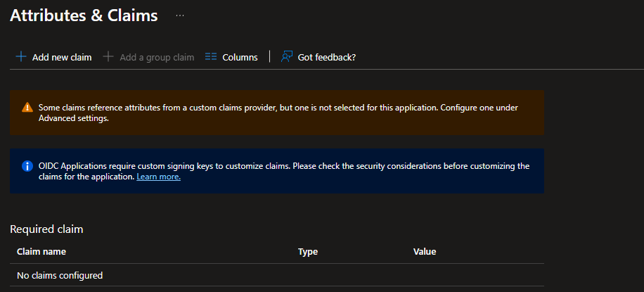This screenshot has width=644, height=292.
Task: Open the ellipsis more options menu
Action: (180, 15)
